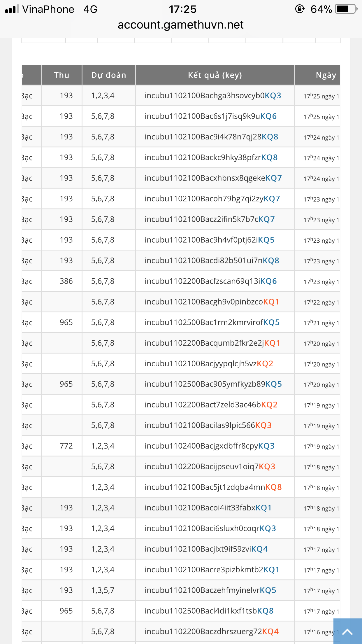Tap the cellular signal bars icon

[x=12, y=9]
